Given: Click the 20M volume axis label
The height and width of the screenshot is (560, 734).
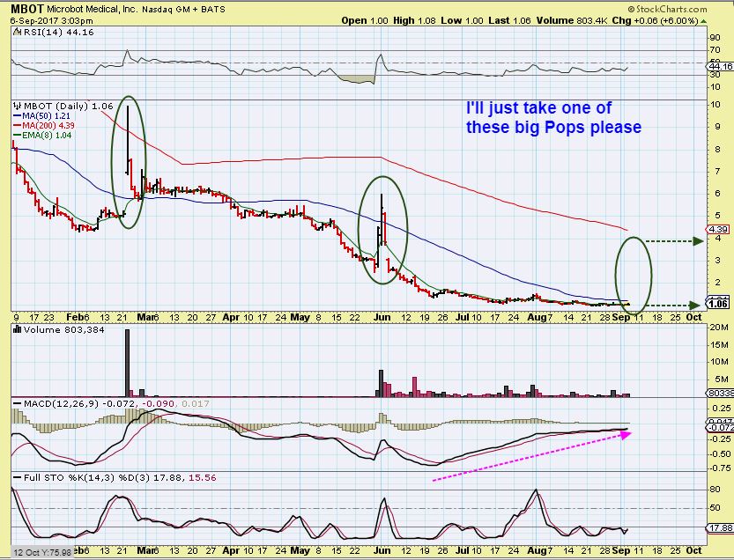Looking at the screenshot, I should (719, 327).
